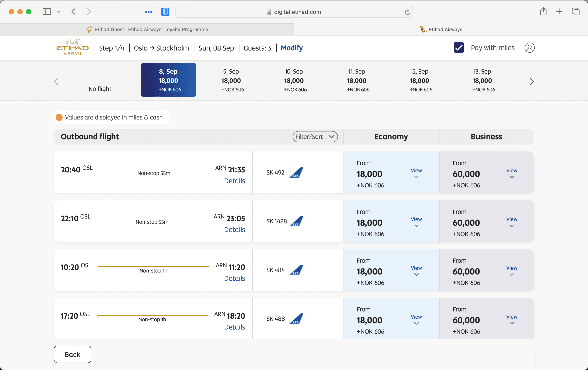Screen dimensions: 588x370
Task: Open Details for the 20:40 flight
Action: (x=234, y=181)
